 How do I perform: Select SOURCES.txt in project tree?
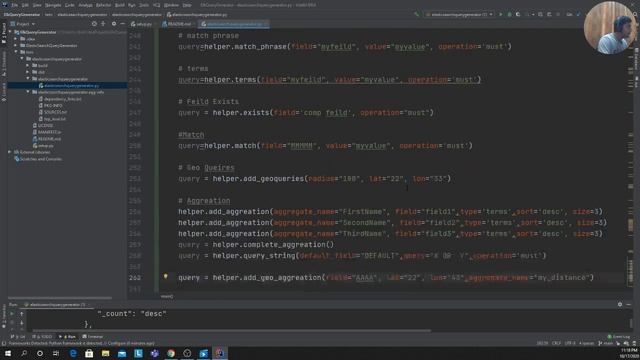click(x=53, y=112)
